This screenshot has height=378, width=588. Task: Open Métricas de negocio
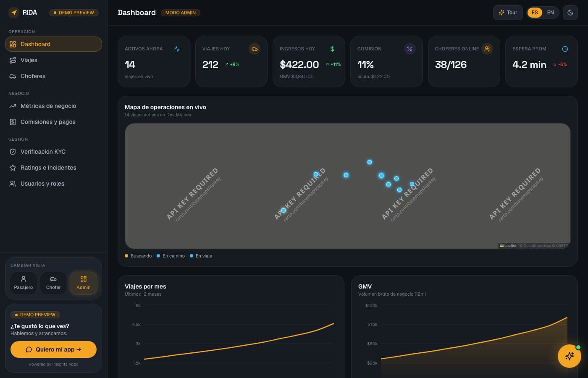53,106
